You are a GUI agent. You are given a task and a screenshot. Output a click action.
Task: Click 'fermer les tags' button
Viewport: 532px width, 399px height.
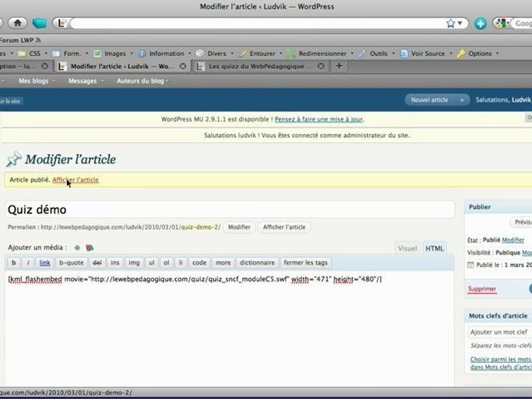(x=306, y=263)
